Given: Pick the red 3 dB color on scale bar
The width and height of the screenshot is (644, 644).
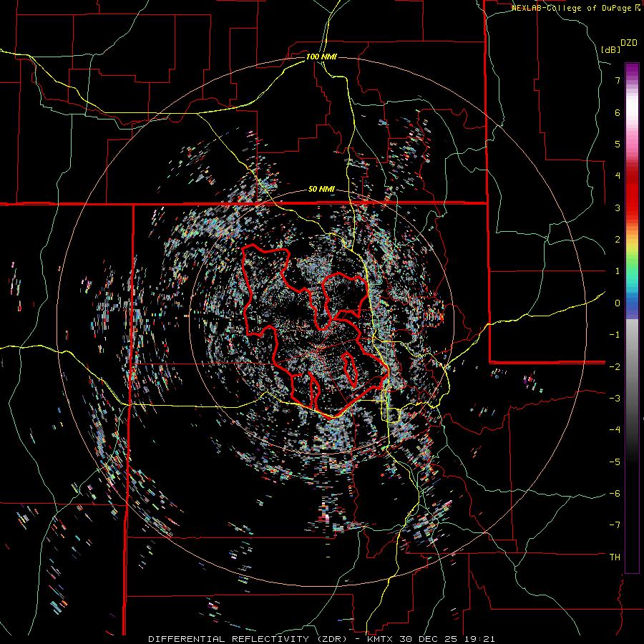Looking at the screenshot, I should tap(632, 208).
